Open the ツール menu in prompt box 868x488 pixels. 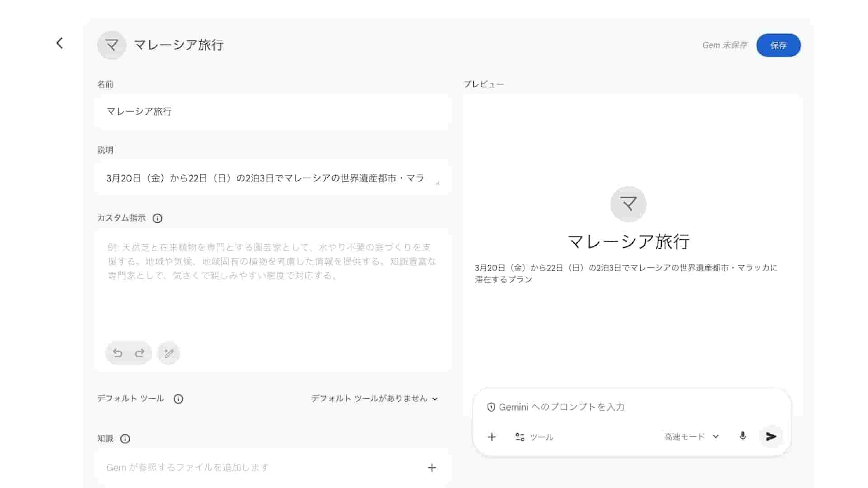tap(534, 437)
